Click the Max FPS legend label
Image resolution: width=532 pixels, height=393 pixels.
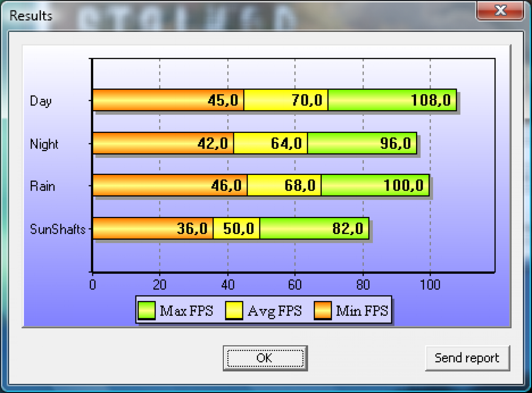click(186, 310)
